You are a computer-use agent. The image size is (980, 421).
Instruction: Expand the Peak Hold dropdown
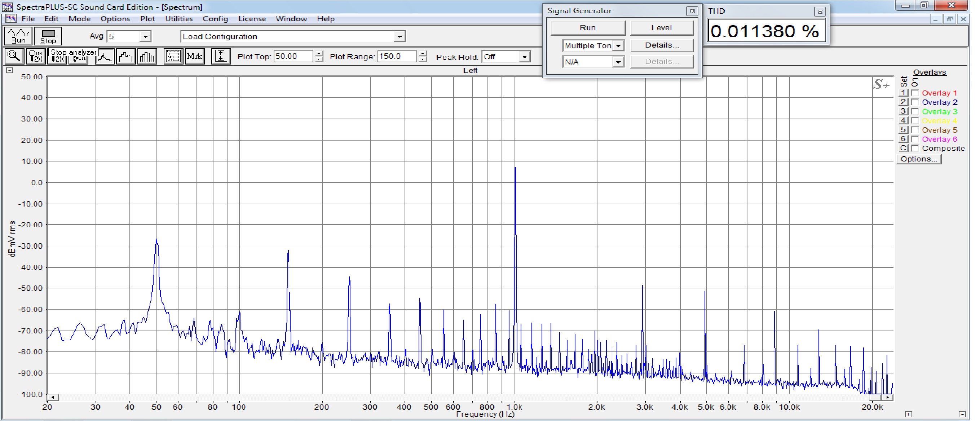pyautogui.click(x=525, y=57)
